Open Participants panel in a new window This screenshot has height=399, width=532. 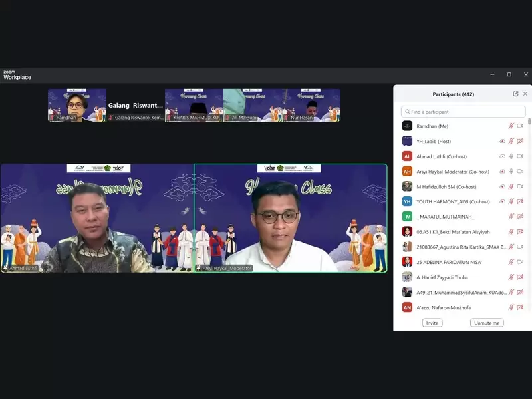515,94
